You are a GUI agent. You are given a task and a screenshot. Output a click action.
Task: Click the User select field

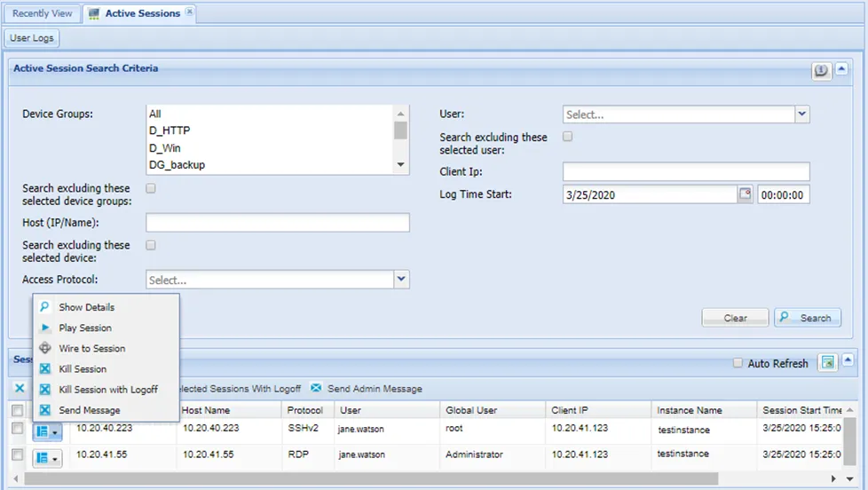[x=679, y=115]
